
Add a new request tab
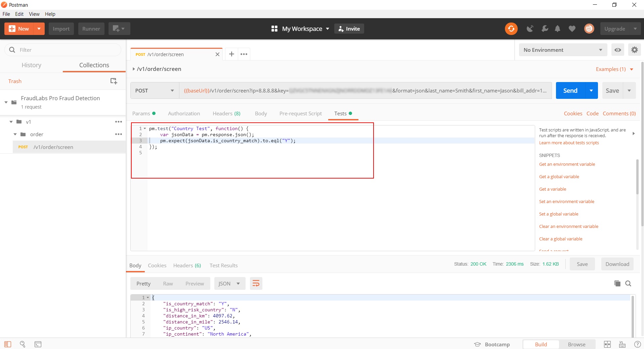231,54
